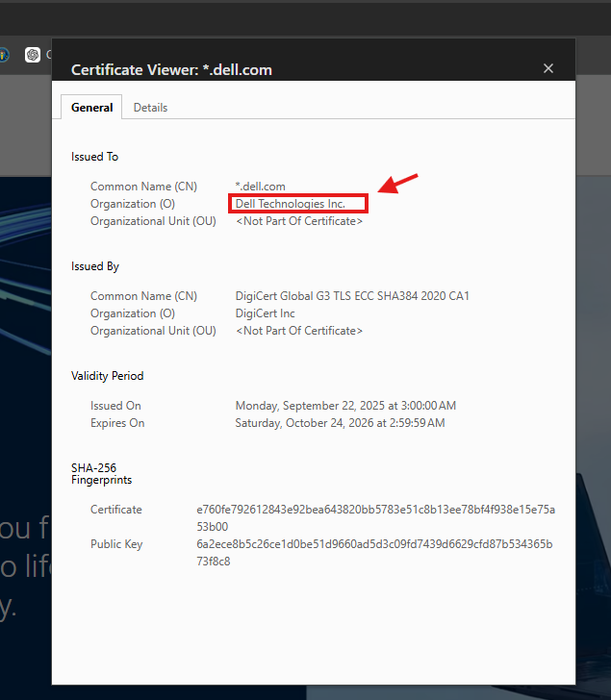Click the Issued By section heading

tap(95, 266)
